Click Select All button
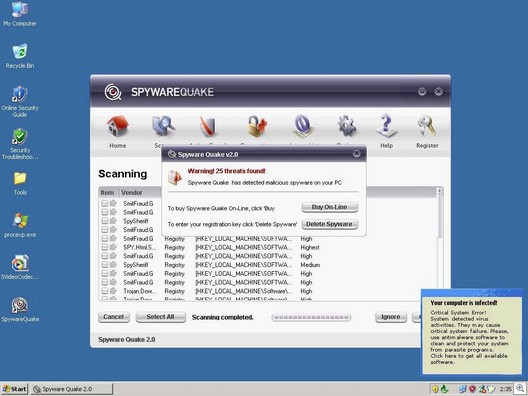 pyautogui.click(x=161, y=317)
